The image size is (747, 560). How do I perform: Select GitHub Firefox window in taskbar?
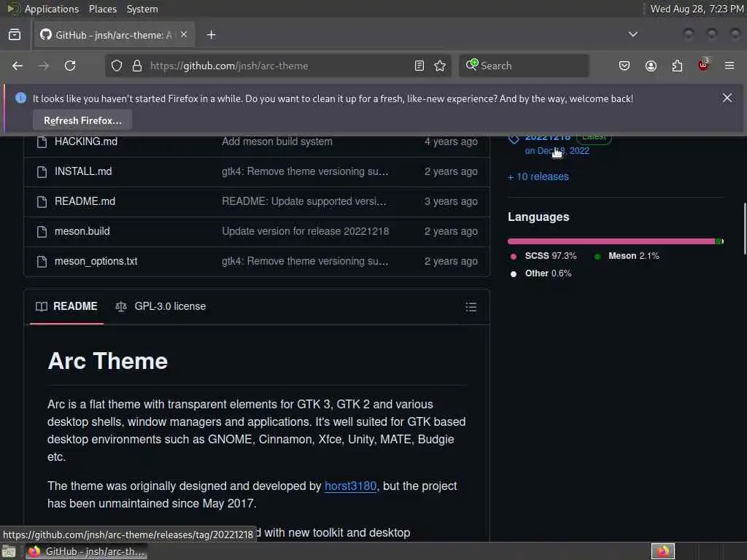[x=86, y=552]
